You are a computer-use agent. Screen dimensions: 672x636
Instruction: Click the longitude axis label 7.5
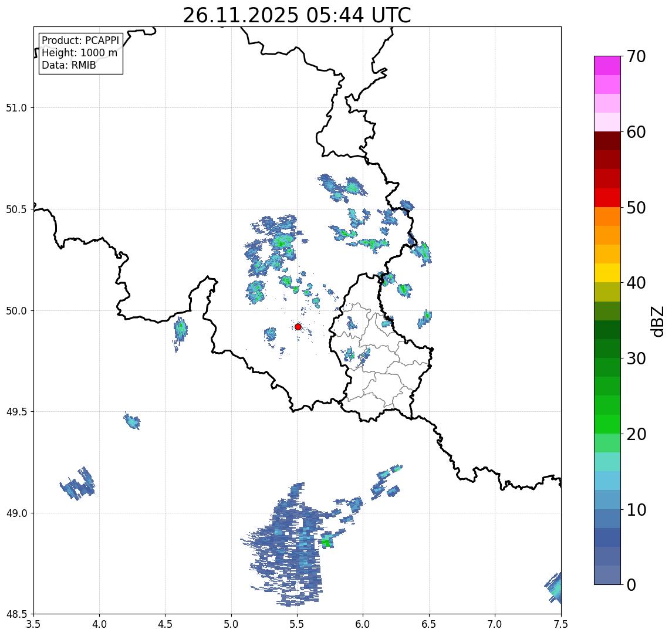click(561, 624)
